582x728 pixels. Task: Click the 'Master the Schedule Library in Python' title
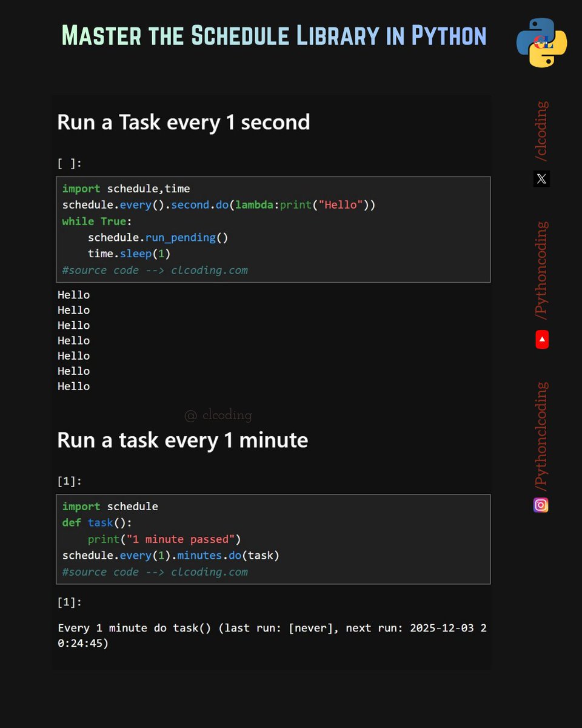(x=274, y=36)
